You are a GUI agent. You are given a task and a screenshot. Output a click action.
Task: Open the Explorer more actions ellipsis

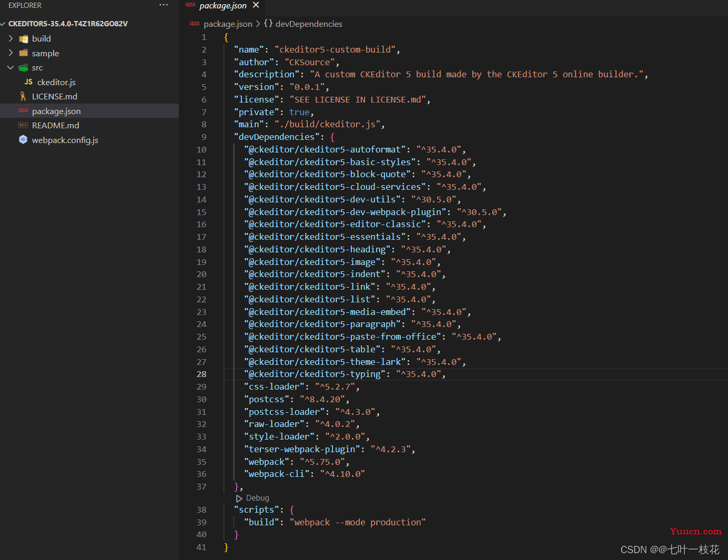(x=164, y=5)
